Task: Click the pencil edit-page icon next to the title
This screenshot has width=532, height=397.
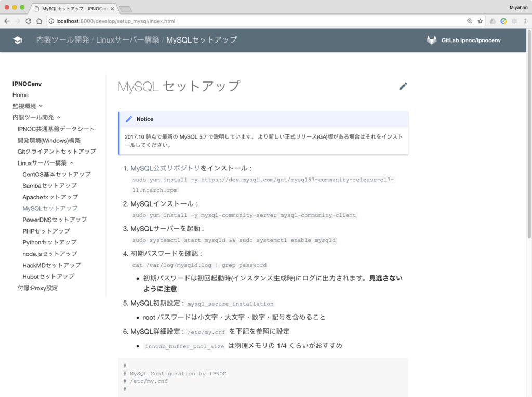Action: coord(403,86)
